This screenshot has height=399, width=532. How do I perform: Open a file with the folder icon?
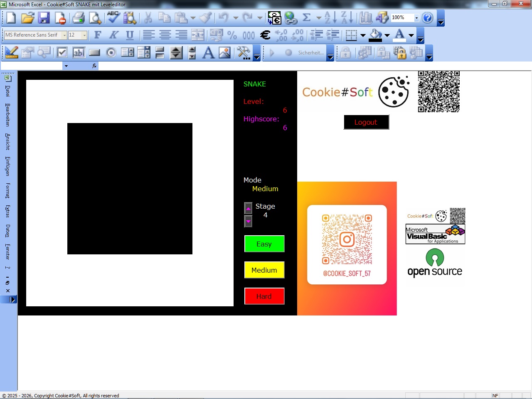(x=27, y=17)
